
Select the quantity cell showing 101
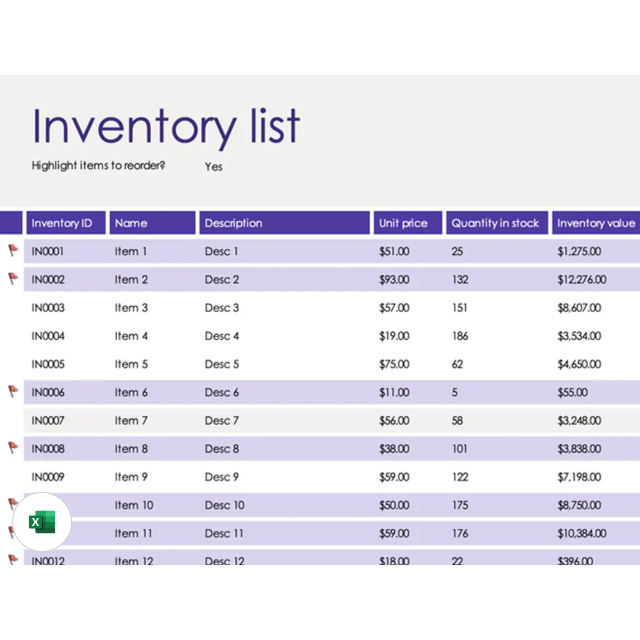(460, 449)
